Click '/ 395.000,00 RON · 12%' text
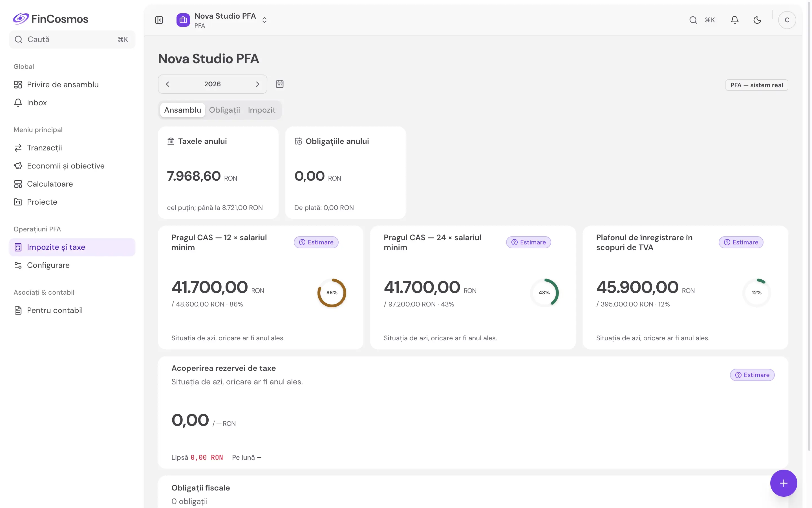This screenshot has width=812, height=508. pyautogui.click(x=633, y=304)
